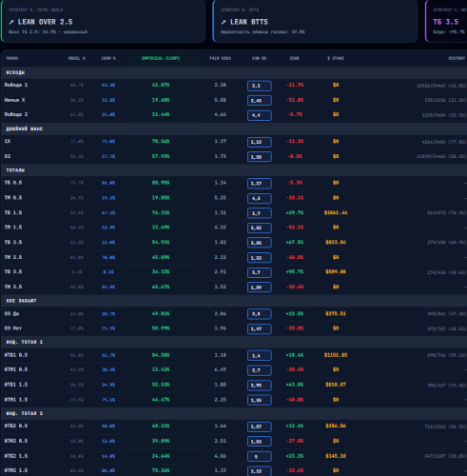Edit the bookmaker odds for Победа 2
This screenshot has width=467, height=476.
tap(260, 115)
